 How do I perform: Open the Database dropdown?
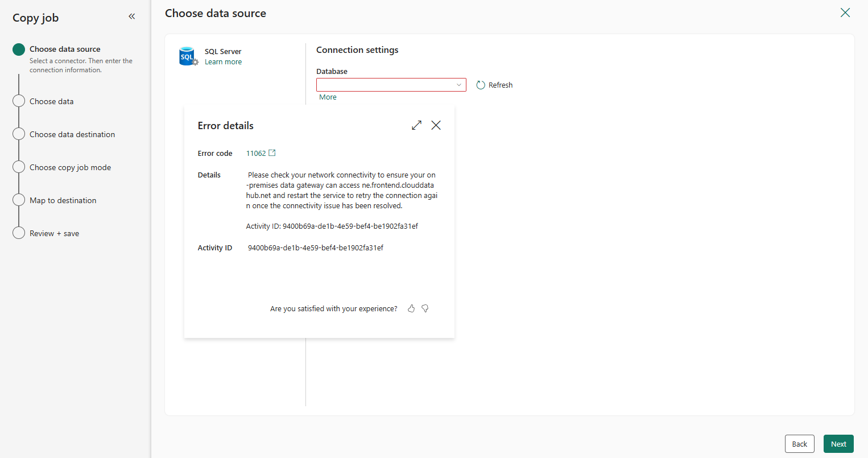coord(391,85)
